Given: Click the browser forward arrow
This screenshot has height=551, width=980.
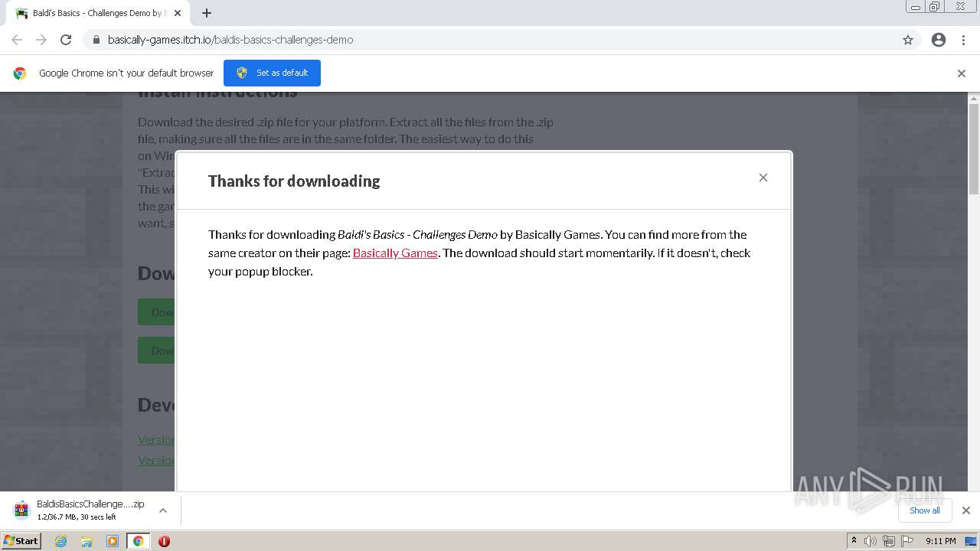Looking at the screenshot, I should (41, 40).
